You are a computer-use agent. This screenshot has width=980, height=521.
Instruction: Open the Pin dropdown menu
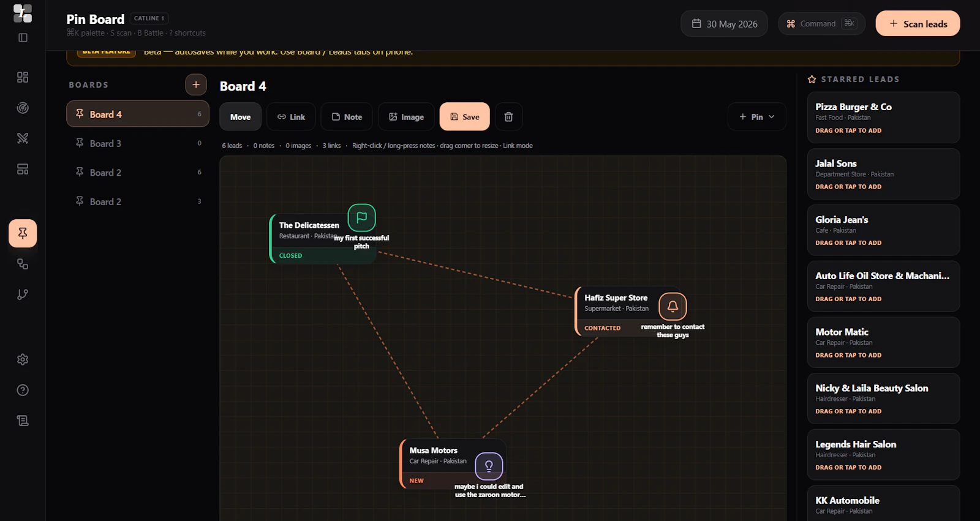point(757,117)
